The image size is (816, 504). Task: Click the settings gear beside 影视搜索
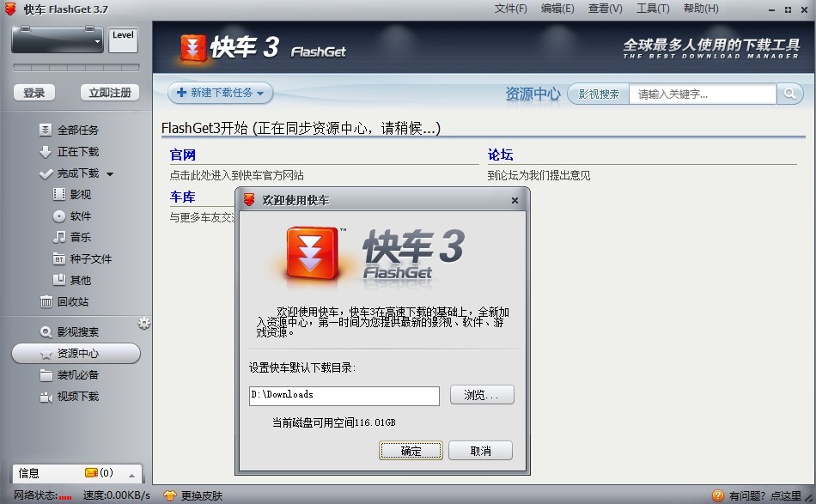point(144,324)
